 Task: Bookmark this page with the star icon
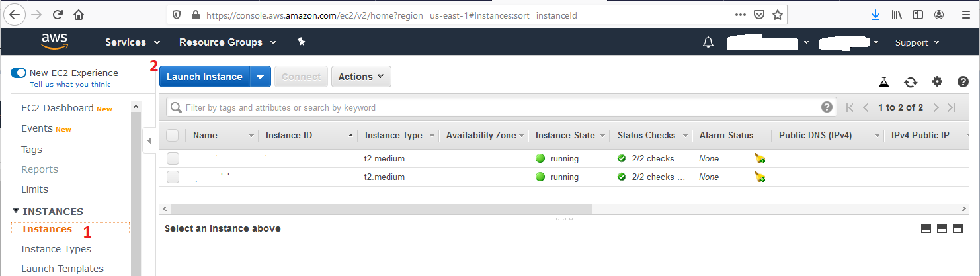click(x=778, y=14)
